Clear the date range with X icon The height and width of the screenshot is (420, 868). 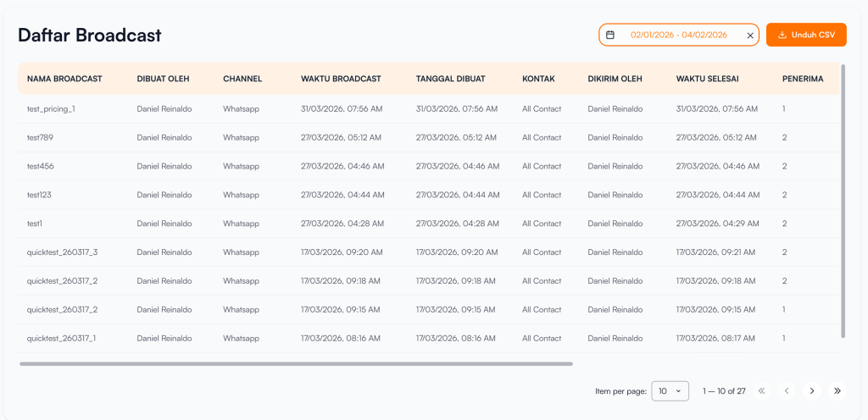coord(749,36)
